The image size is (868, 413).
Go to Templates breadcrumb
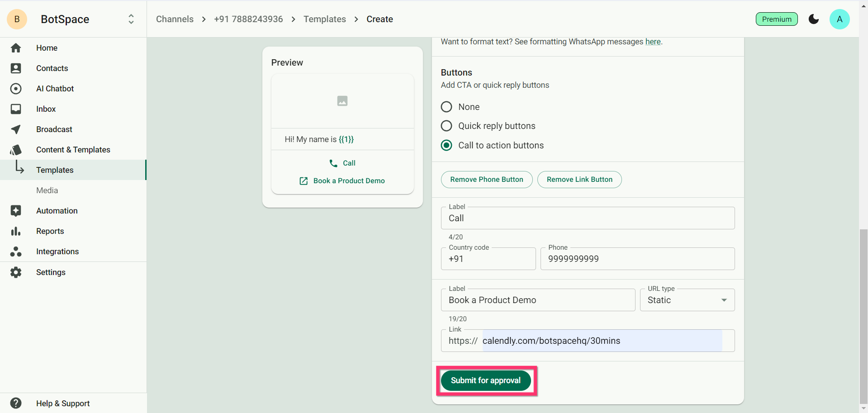(324, 19)
